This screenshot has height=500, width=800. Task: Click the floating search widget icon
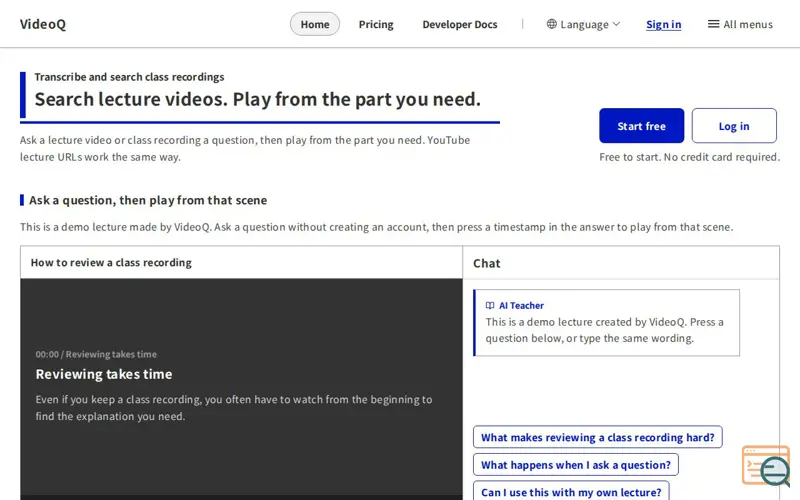pos(766,466)
